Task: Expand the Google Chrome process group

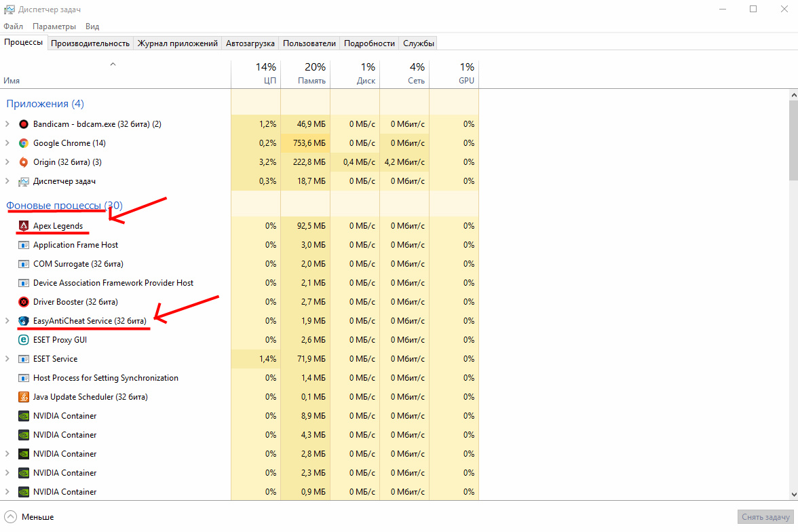Action: [x=7, y=143]
